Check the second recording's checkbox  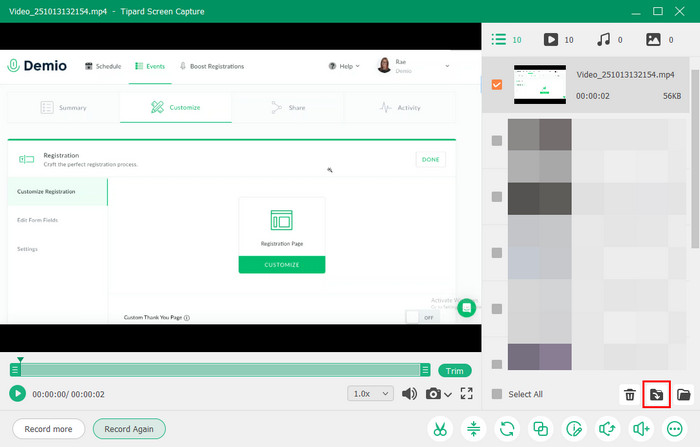497,141
